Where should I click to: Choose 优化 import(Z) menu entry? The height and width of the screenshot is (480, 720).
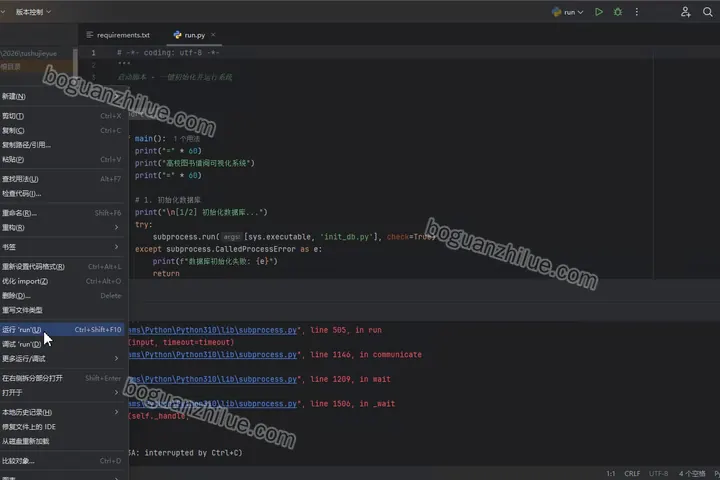62,281
